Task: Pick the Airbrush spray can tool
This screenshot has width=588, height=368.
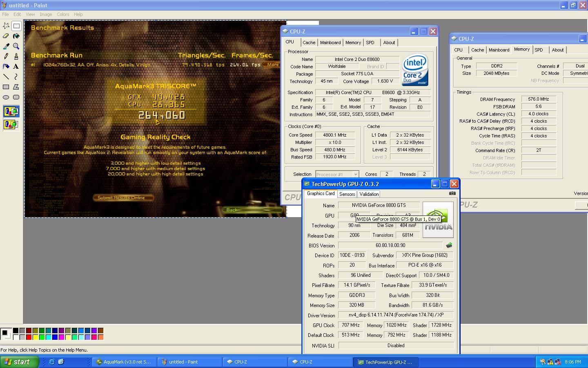Action: 6,66
